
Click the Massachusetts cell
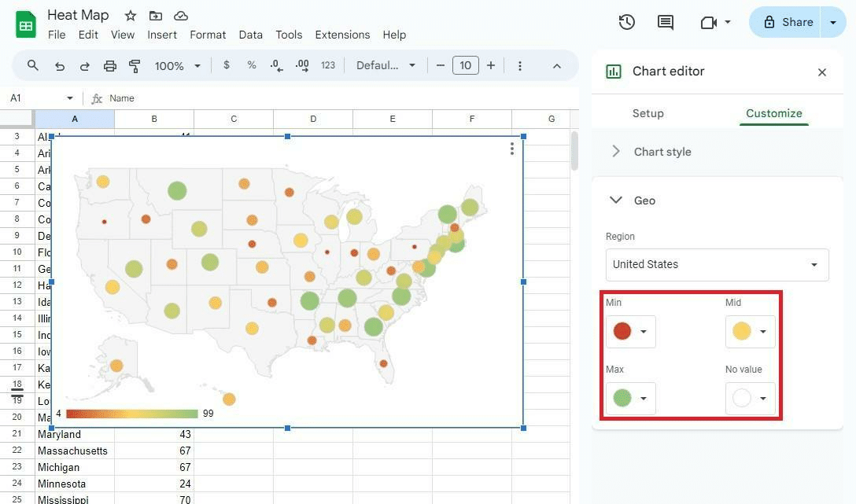point(75,451)
